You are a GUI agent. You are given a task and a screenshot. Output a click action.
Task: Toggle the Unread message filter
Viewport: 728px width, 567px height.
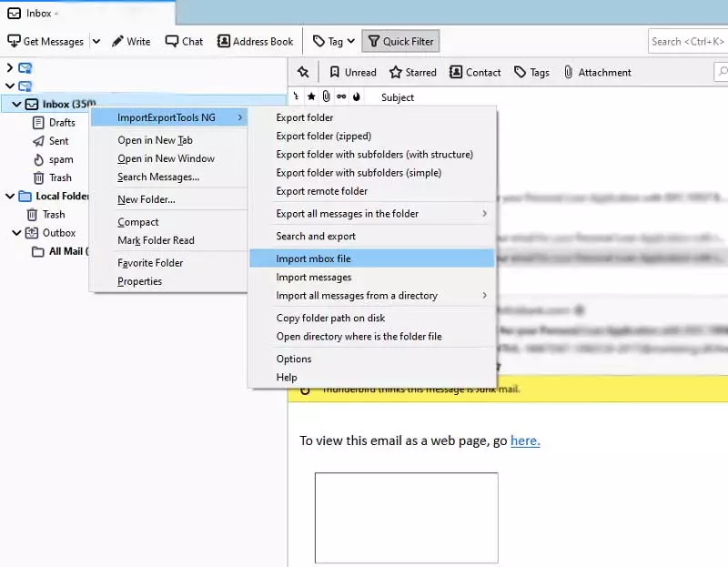coord(352,72)
